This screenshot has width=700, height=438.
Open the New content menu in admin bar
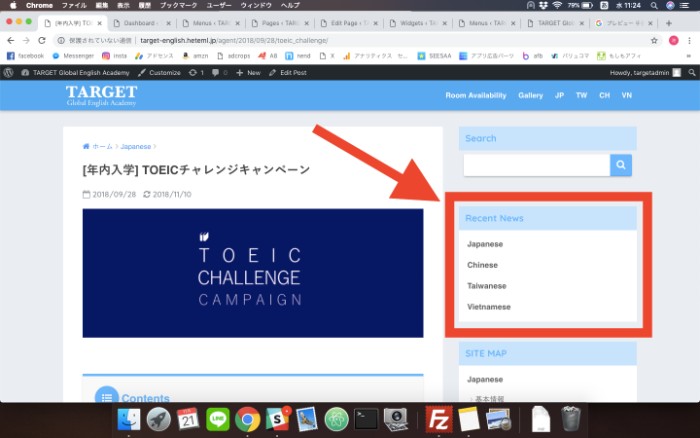248,73
